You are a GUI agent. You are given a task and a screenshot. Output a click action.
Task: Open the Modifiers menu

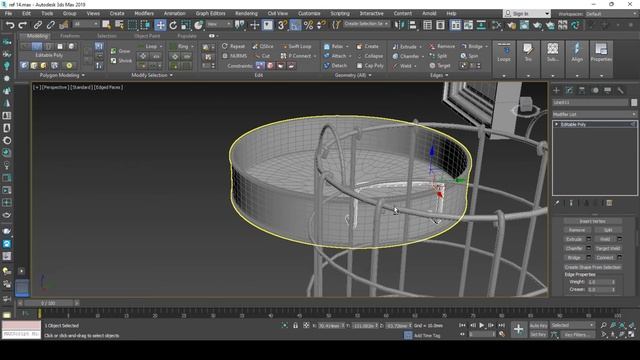coord(144,13)
